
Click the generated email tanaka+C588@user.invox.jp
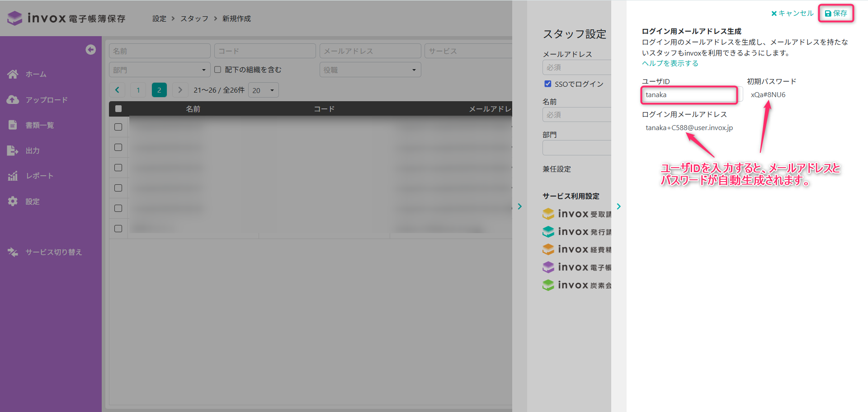click(689, 128)
